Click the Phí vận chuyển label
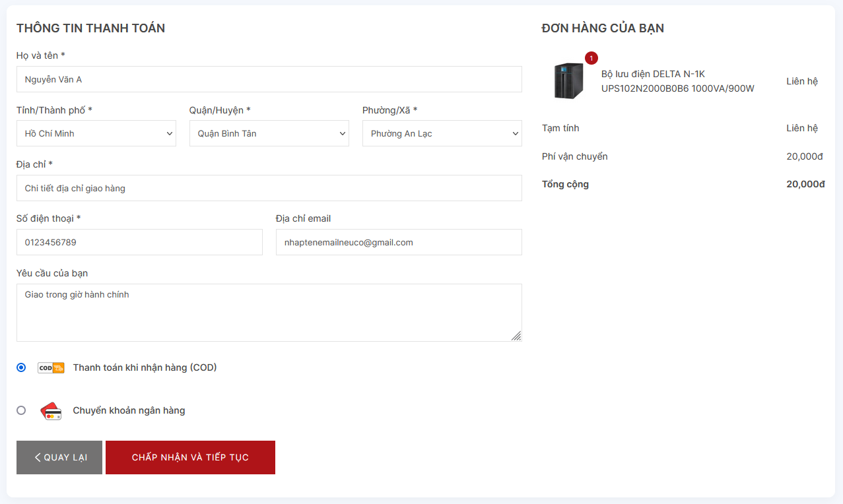The width and height of the screenshot is (843, 504). point(575,156)
